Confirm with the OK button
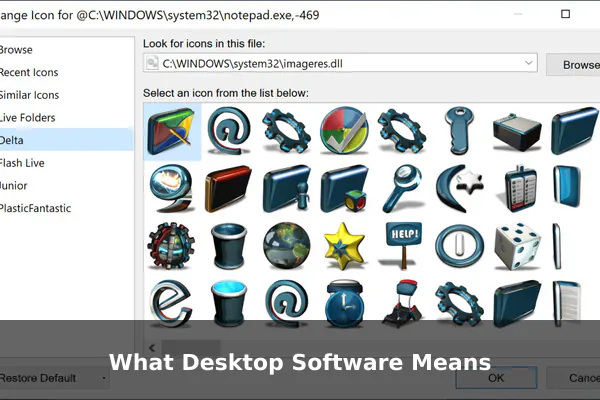This screenshot has width=600, height=400. tap(496, 378)
